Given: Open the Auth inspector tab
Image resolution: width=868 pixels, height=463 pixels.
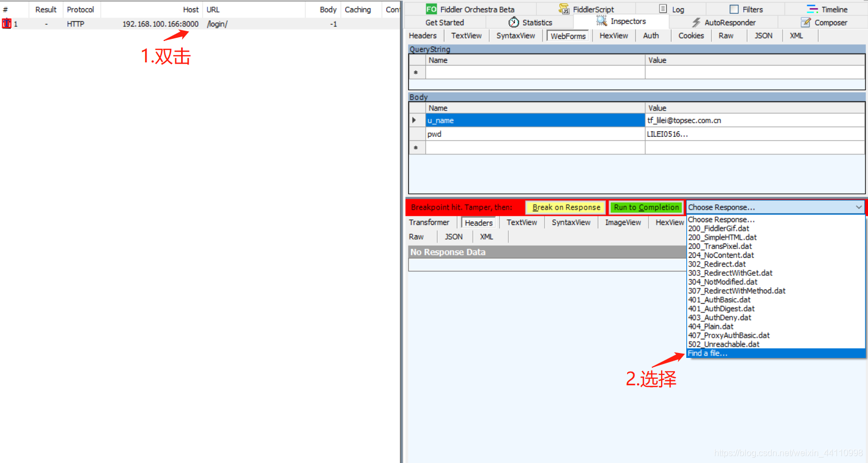Looking at the screenshot, I should point(651,36).
